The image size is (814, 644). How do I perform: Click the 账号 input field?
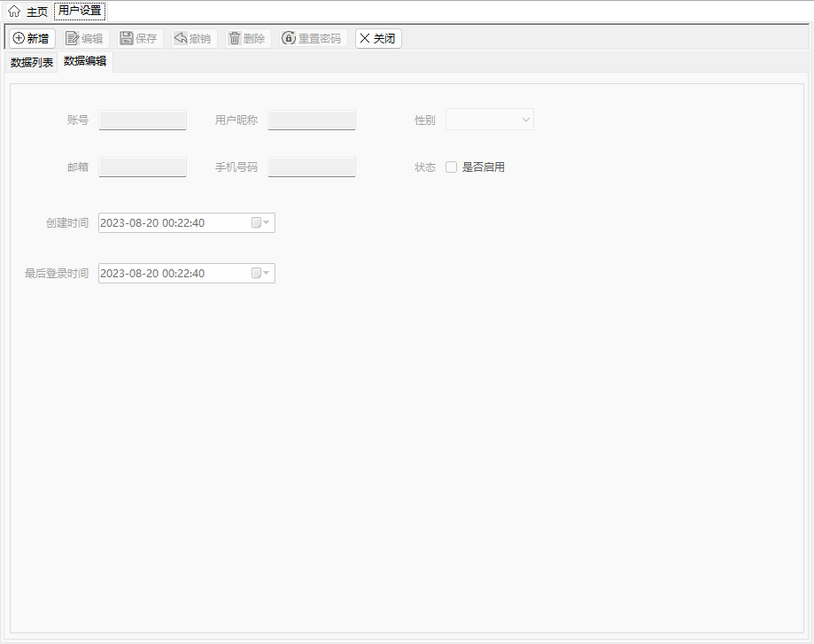pos(143,120)
